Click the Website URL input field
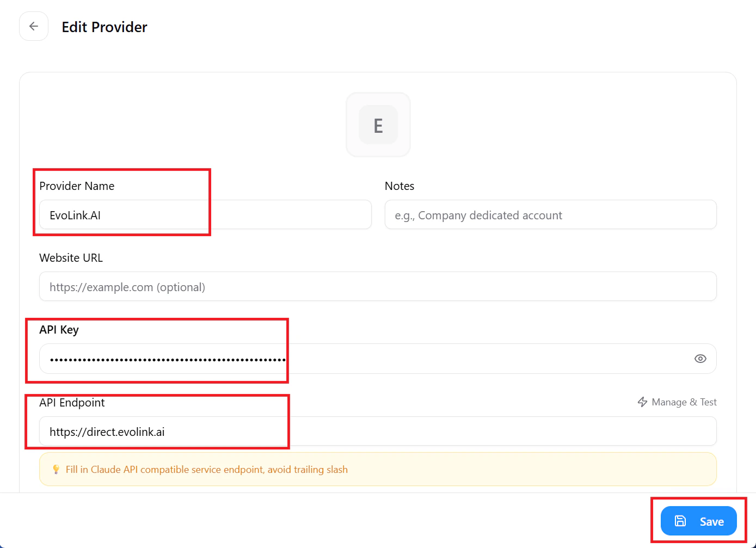756x548 pixels. [x=378, y=286]
